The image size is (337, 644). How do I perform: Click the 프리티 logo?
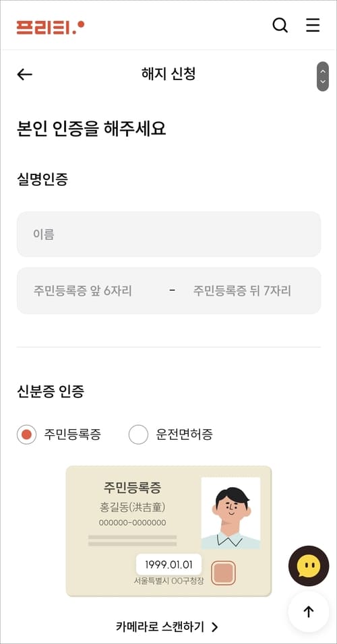50,27
